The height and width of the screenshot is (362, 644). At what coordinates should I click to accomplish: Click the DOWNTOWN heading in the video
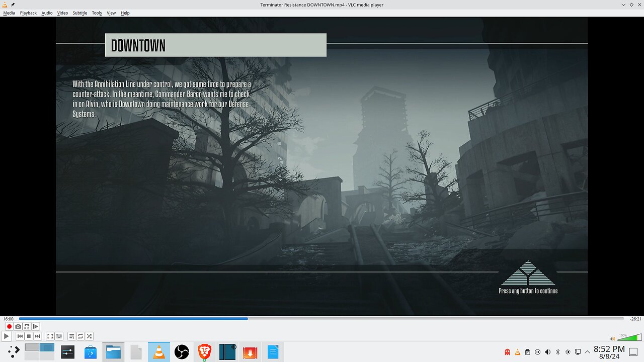138,46
